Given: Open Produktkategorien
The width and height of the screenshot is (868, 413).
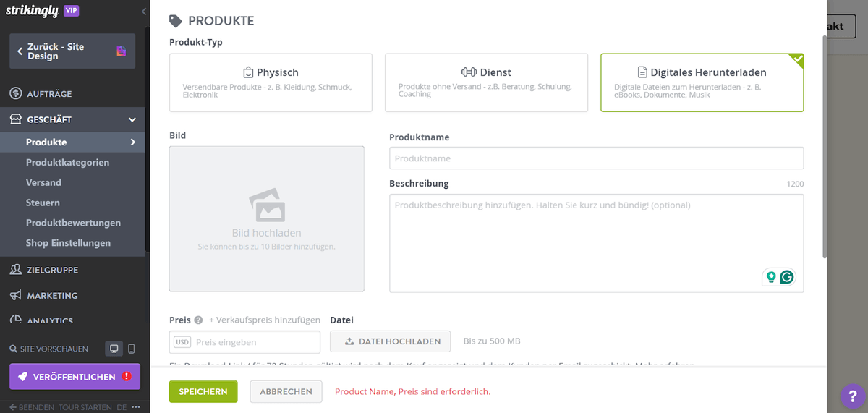Looking at the screenshot, I should click(x=67, y=163).
